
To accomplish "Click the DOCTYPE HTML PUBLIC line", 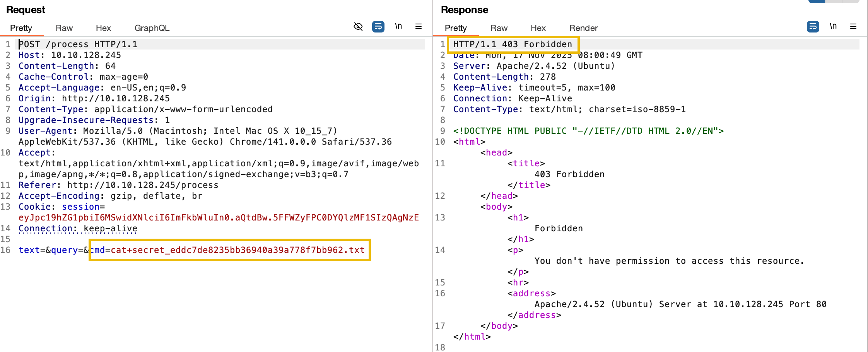I will (589, 131).
